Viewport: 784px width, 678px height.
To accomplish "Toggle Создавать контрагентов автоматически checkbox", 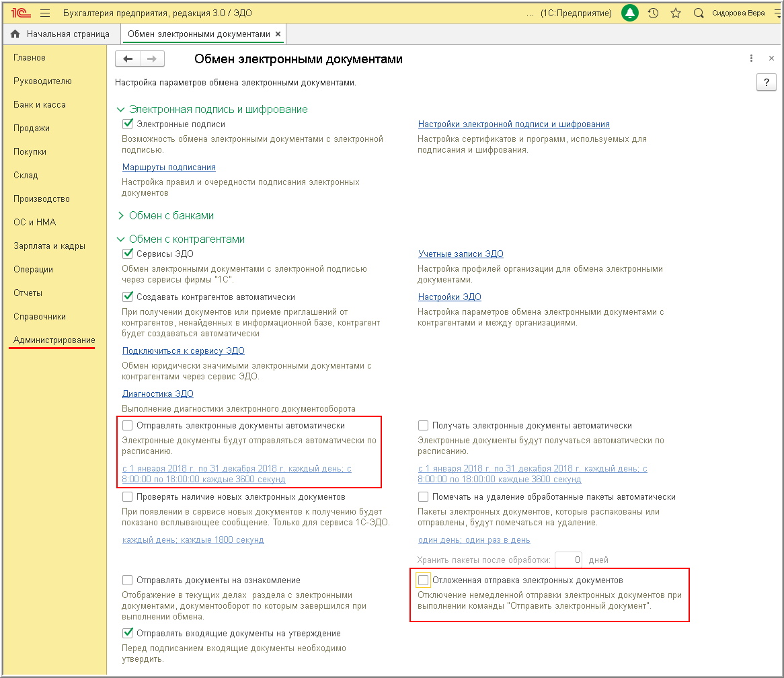I will [128, 297].
